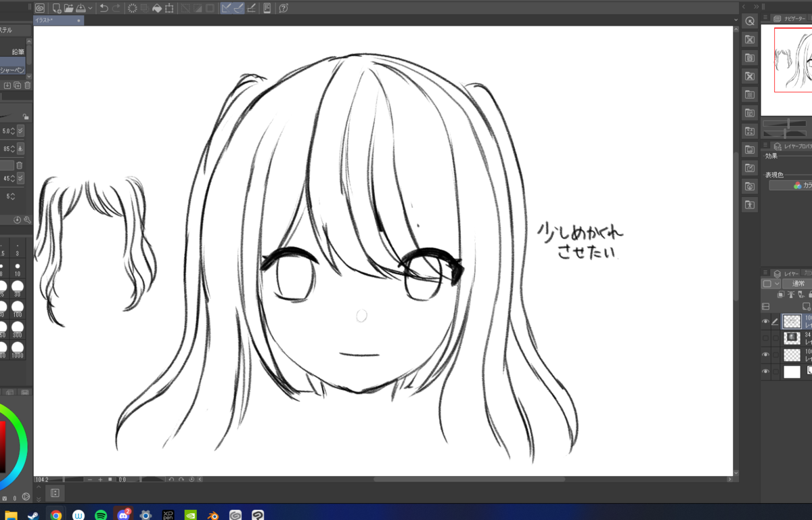Viewport: 812px width, 520px height.
Task: Toggle clip to layer below icon
Action: tap(780, 295)
